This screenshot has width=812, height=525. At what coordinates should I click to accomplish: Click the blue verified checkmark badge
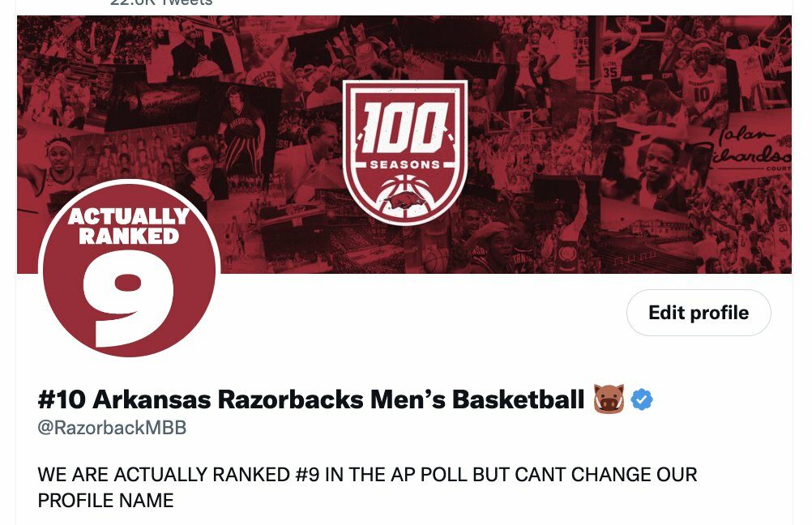(644, 395)
